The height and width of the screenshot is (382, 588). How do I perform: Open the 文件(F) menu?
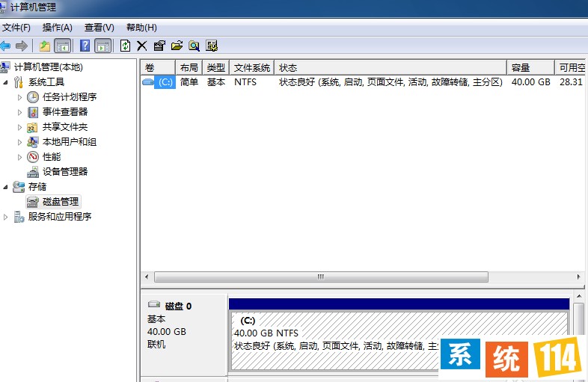(16, 28)
